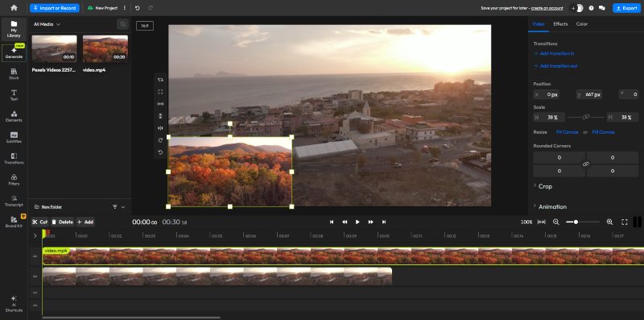Toggle the rounded corners link icon
Viewport: 644px width, 320px height.
coord(586,164)
